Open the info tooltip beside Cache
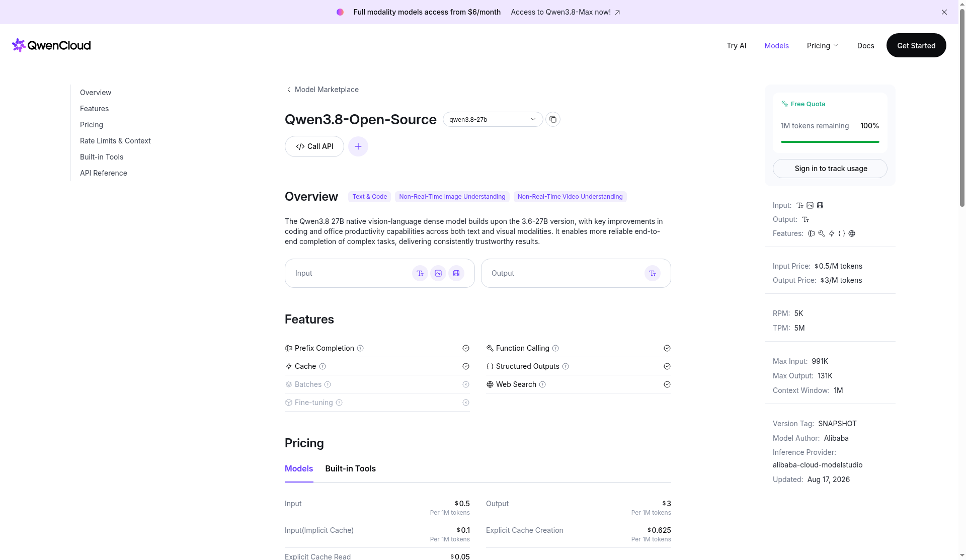Image resolution: width=966 pixels, height=560 pixels. (323, 366)
